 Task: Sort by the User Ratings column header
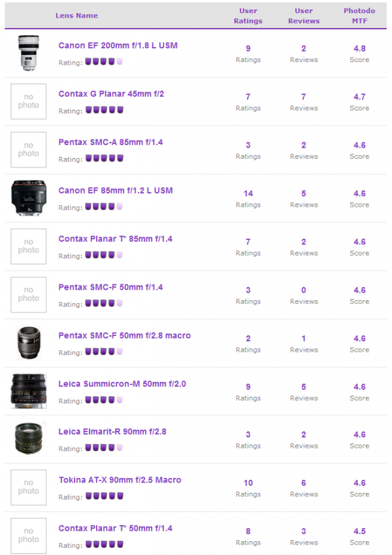point(248,16)
